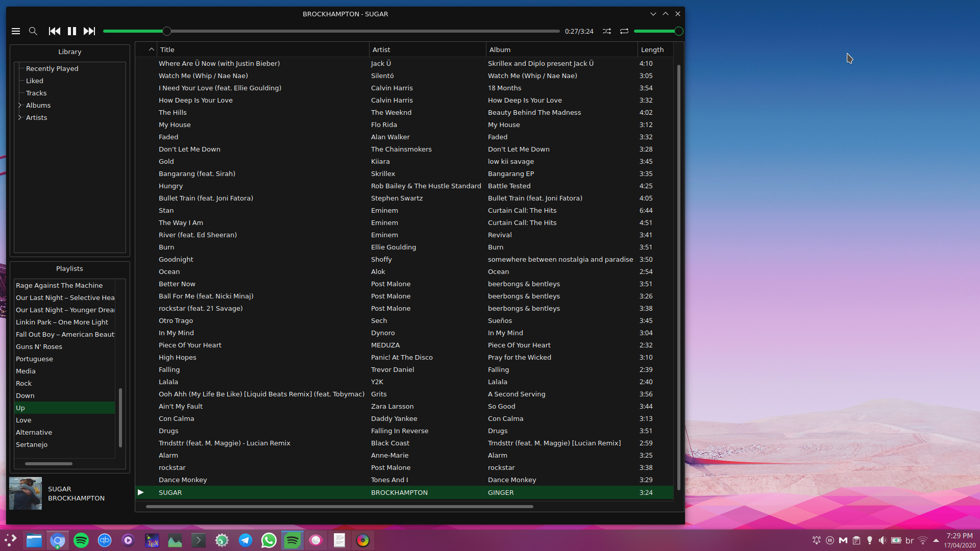The width and height of the screenshot is (980, 551).
Task: Select the track Con Calma
Action: [404, 418]
